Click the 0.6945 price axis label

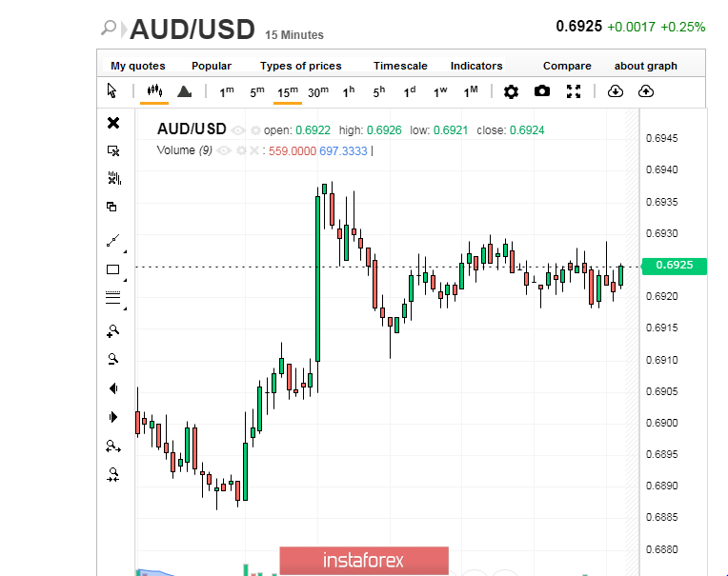pyautogui.click(x=661, y=138)
